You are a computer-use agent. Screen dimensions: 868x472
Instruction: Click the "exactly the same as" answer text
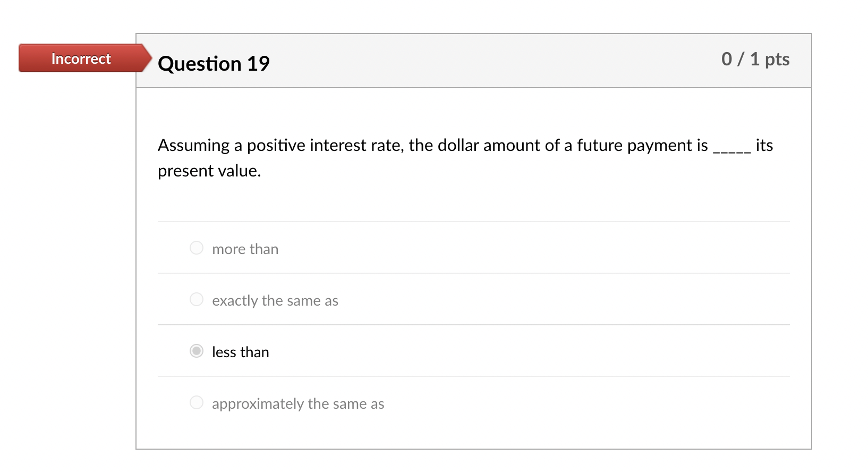(x=275, y=300)
